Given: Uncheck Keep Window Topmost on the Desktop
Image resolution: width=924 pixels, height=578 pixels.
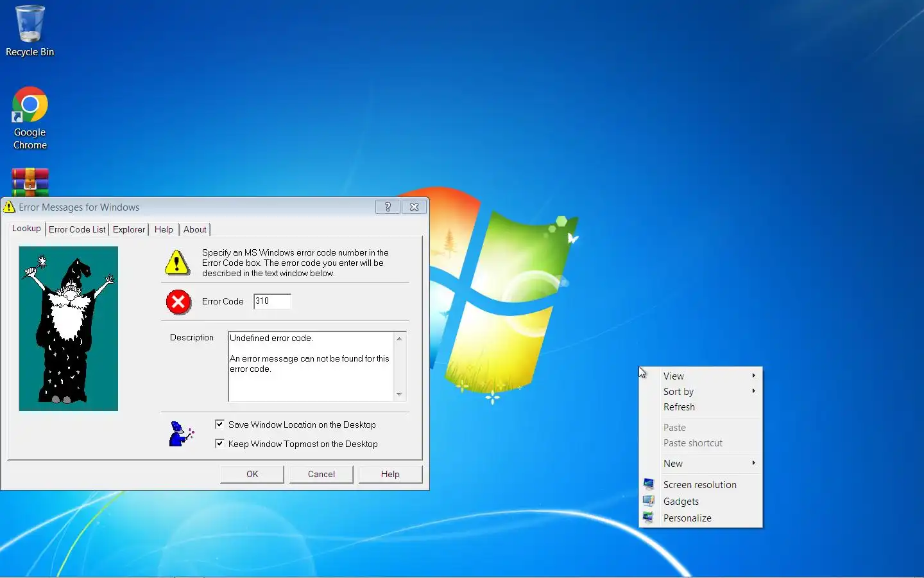Looking at the screenshot, I should 219,444.
